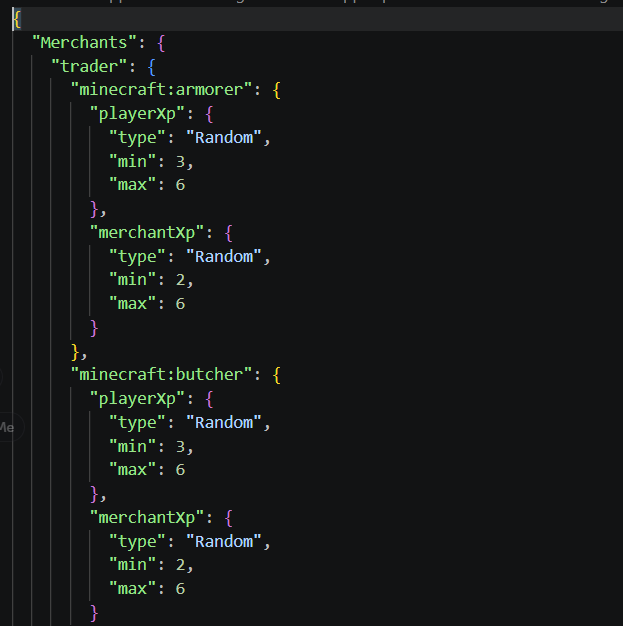Click the closing brace of armorer merchantXp
The height and width of the screenshot is (626, 623).
(94, 328)
